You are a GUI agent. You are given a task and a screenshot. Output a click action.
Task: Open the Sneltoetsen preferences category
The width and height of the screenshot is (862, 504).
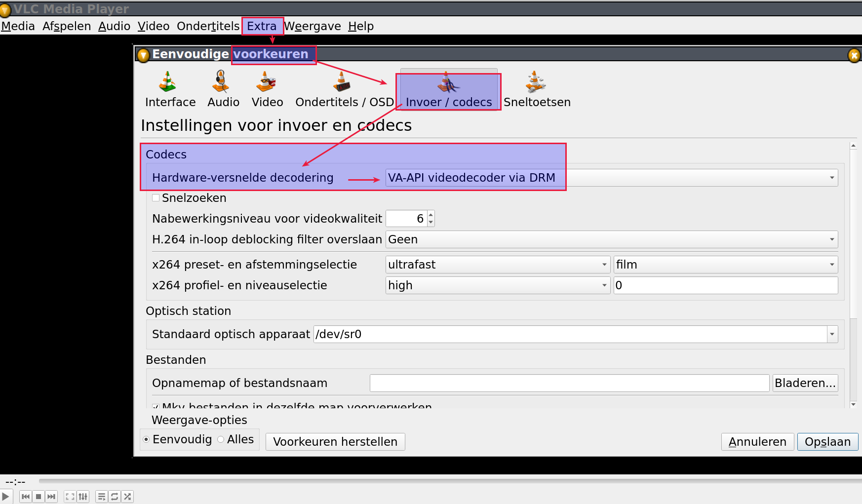(537, 90)
